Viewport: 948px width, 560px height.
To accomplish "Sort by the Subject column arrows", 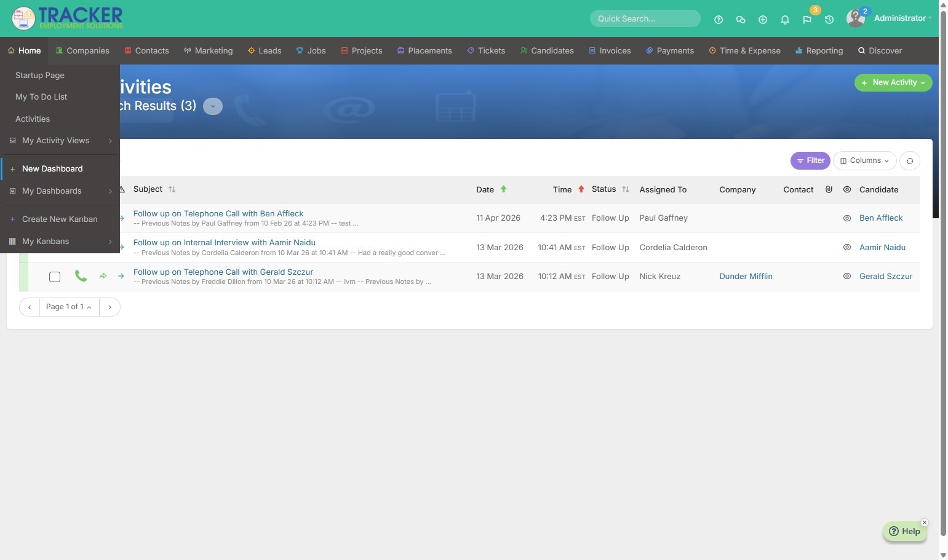I will pyautogui.click(x=172, y=189).
